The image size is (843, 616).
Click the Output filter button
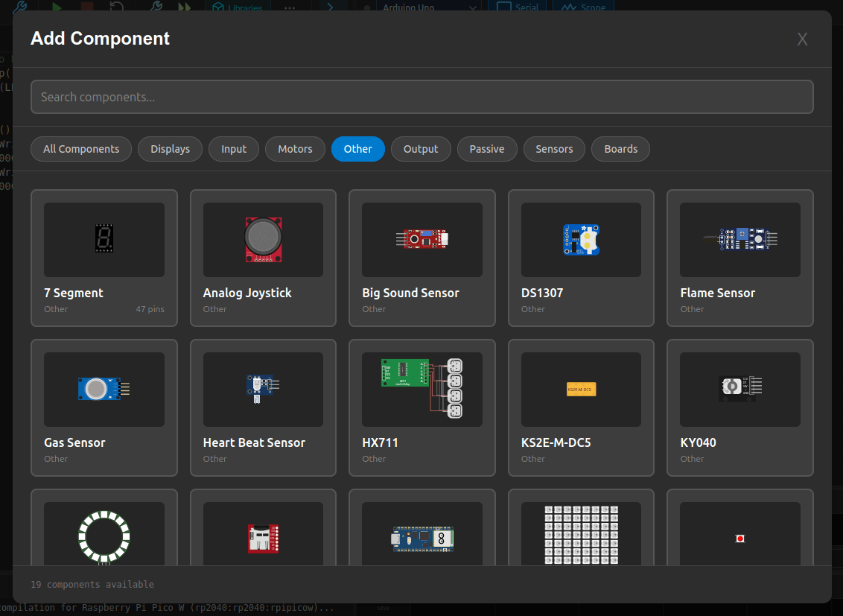pos(421,149)
